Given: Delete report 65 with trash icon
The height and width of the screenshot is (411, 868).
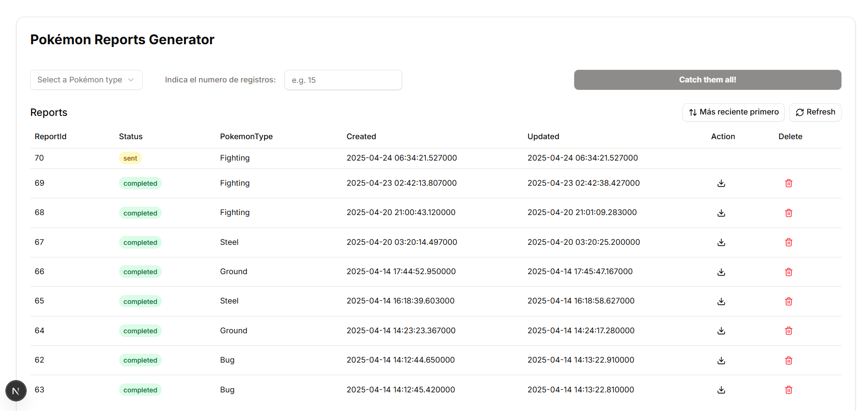Looking at the screenshot, I should [788, 302].
